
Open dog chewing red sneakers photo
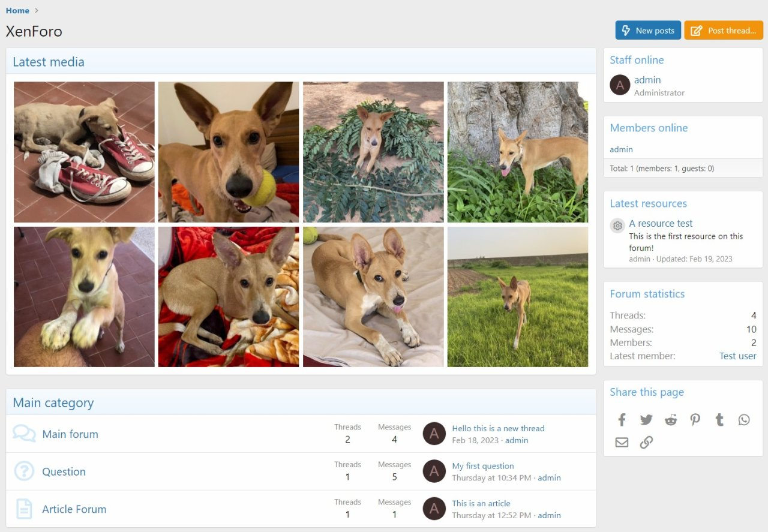point(84,152)
